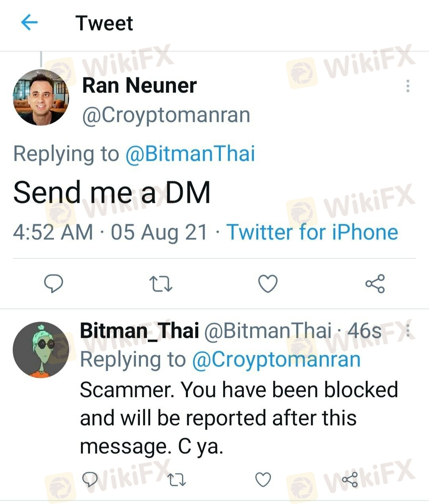429x504 pixels.
Task: Open Bitman_Thai's alien avatar
Action: (41, 350)
